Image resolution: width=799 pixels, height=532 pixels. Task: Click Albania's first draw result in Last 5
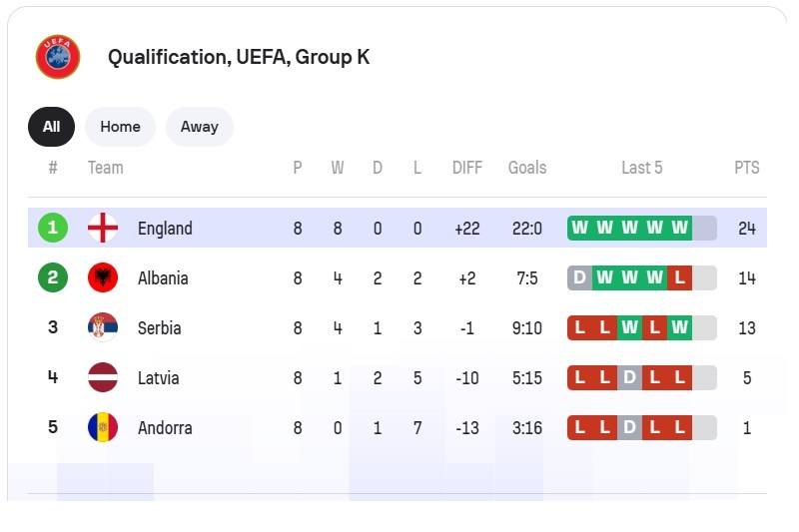pos(580,278)
